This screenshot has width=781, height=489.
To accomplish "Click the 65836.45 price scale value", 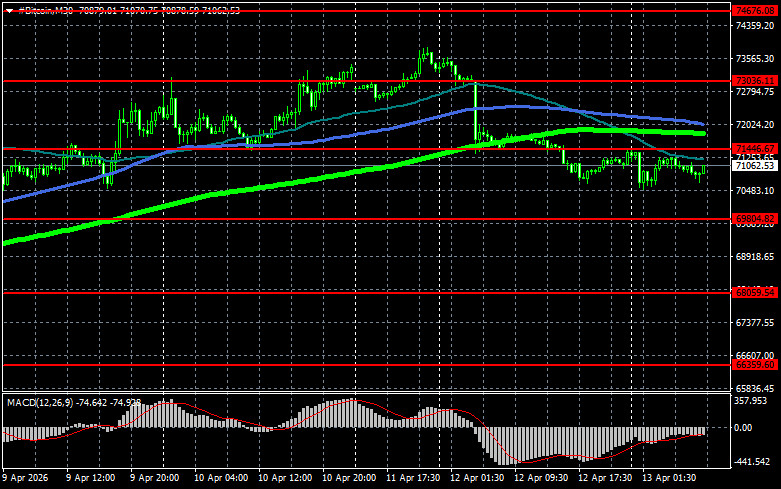I will click(x=755, y=388).
